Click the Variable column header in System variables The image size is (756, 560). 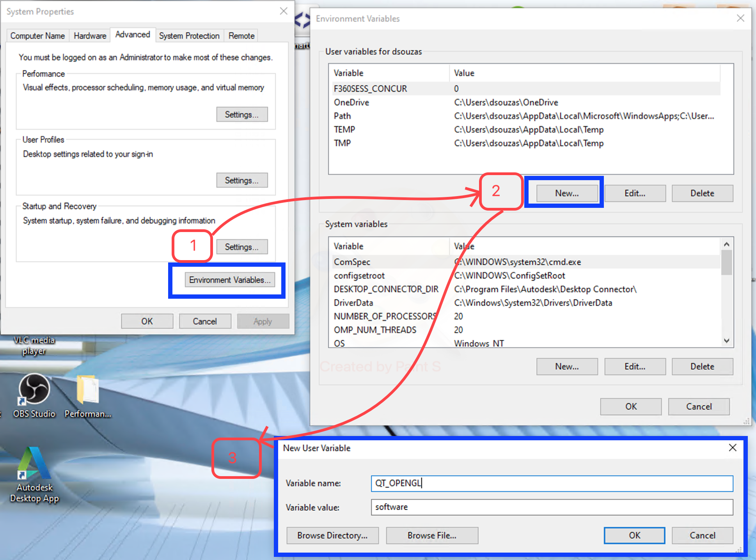pyautogui.click(x=389, y=246)
